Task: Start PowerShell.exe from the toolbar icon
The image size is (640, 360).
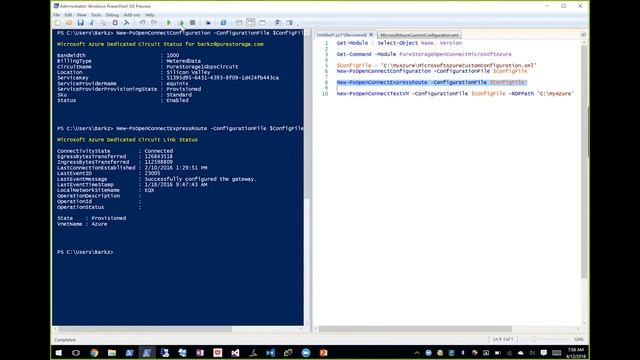Action: [223, 23]
